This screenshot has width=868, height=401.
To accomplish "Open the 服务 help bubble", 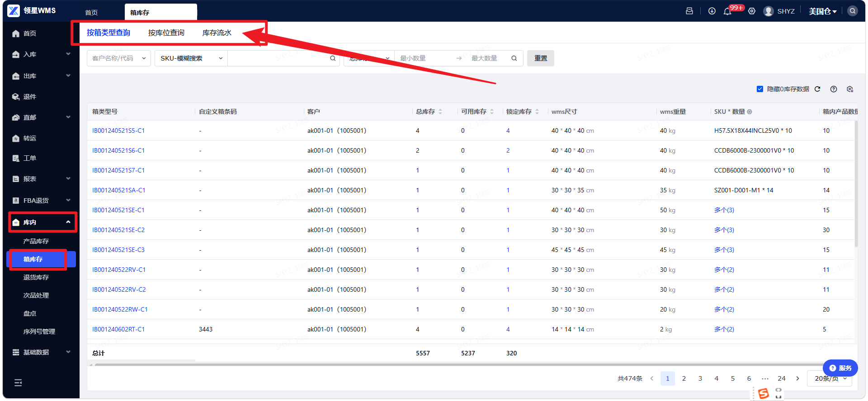I will coord(840,368).
